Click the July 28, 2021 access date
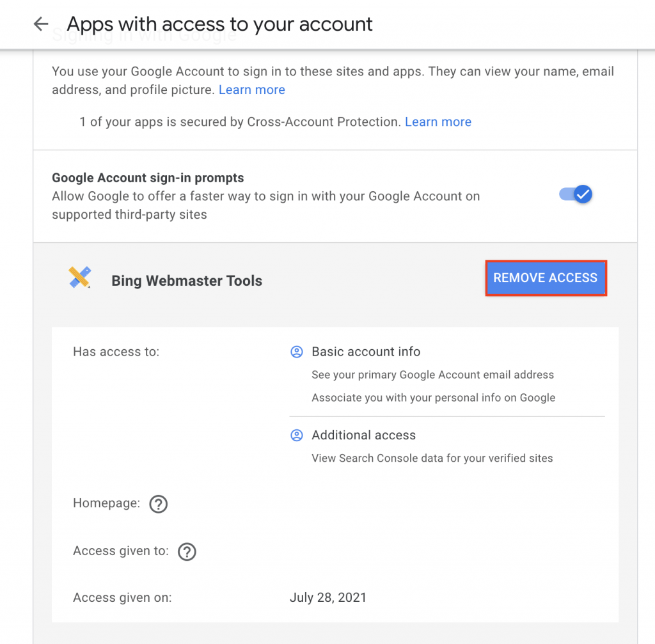The image size is (655, 644). tap(328, 597)
